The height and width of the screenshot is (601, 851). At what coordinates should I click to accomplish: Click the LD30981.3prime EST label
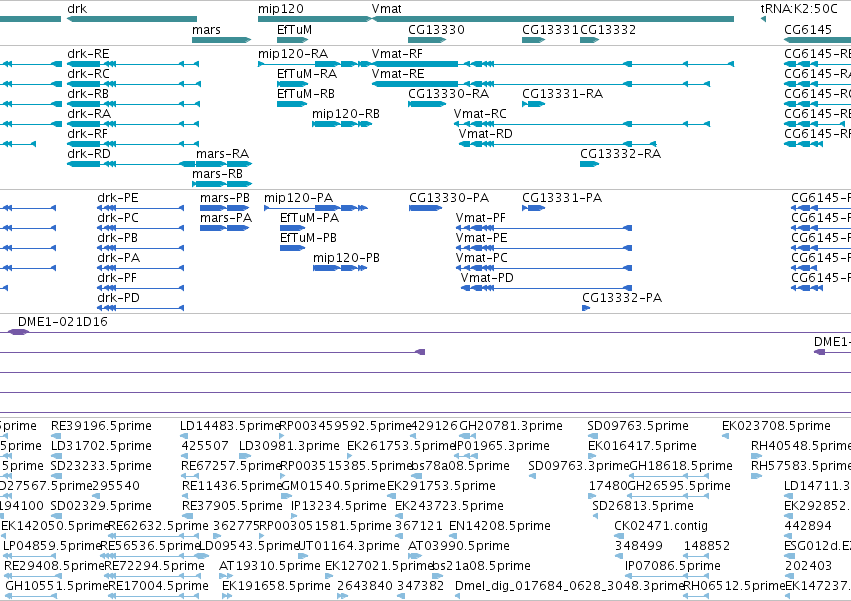(289, 446)
